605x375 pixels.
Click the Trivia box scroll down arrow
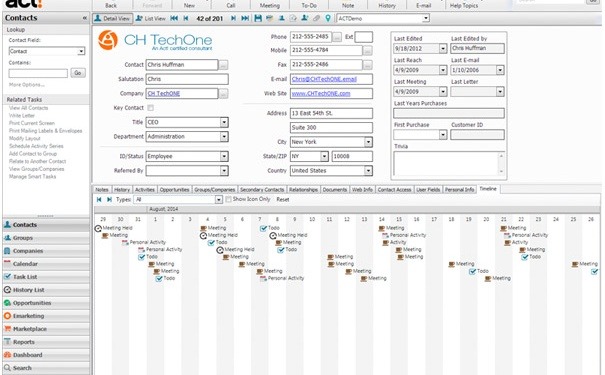(501, 171)
